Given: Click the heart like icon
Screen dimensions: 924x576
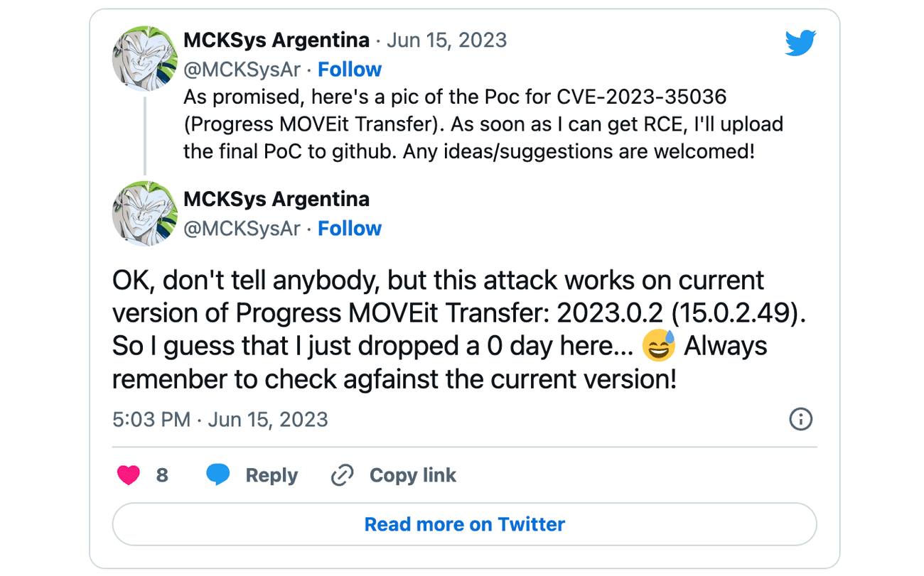Looking at the screenshot, I should [129, 475].
